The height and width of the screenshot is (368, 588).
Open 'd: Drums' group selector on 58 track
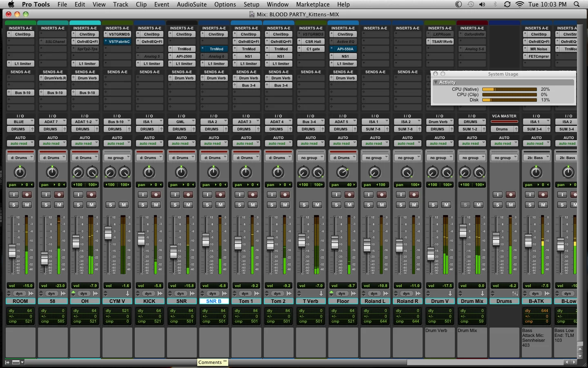(x=52, y=158)
